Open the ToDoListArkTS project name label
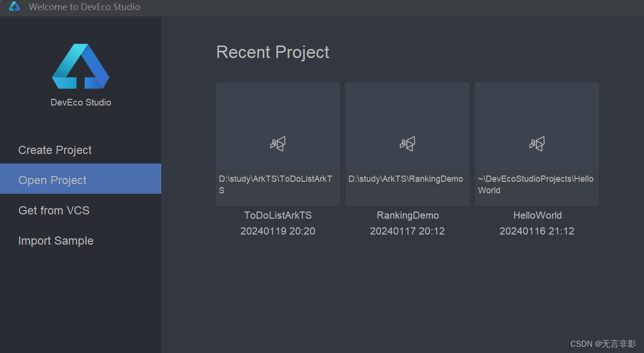 tap(278, 215)
